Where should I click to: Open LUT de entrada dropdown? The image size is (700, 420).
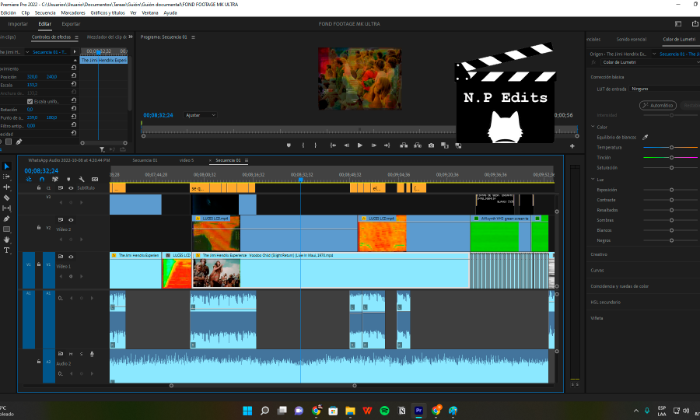point(665,89)
